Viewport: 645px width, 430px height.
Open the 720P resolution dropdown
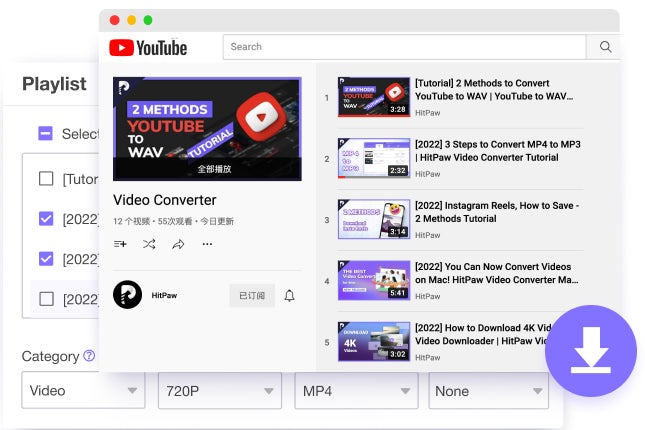pos(220,390)
